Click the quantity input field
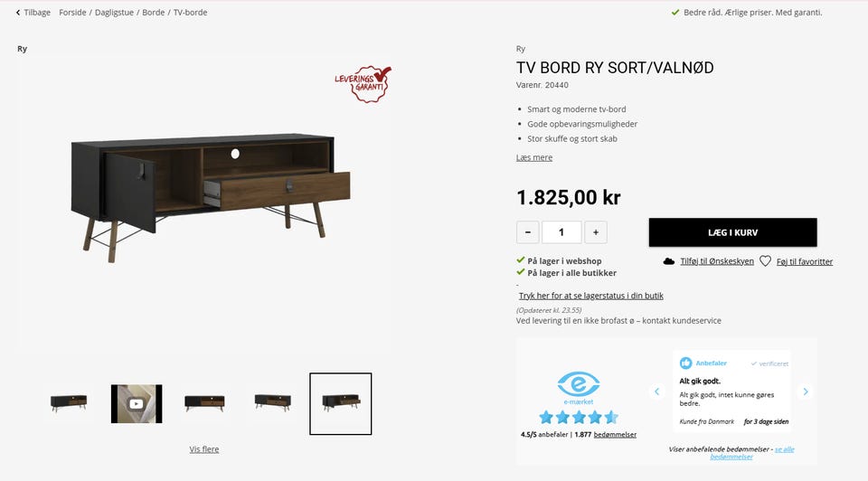Viewport: 868px width, 481px height. (x=561, y=232)
